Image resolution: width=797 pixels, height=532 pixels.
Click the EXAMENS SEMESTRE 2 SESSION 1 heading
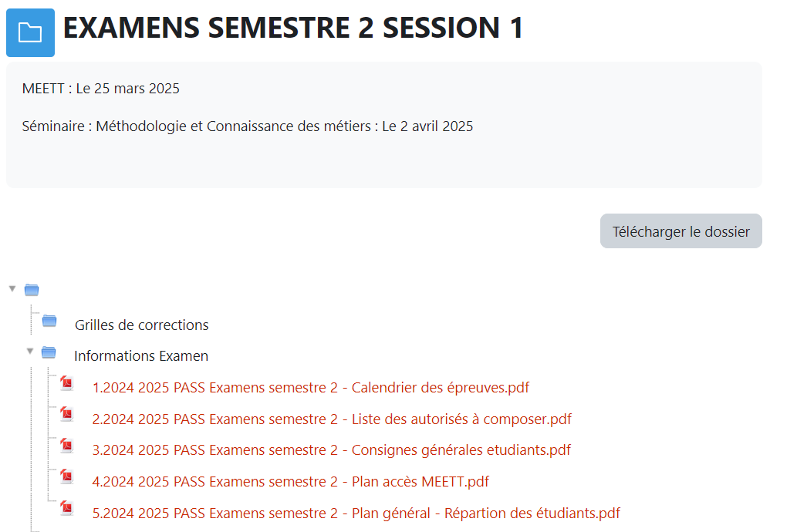pos(293,29)
